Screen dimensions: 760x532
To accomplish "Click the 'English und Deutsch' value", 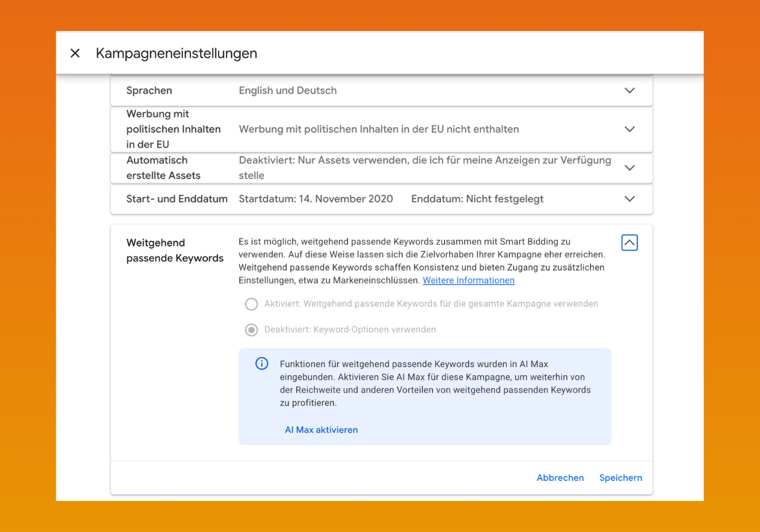I will pos(288,91).
